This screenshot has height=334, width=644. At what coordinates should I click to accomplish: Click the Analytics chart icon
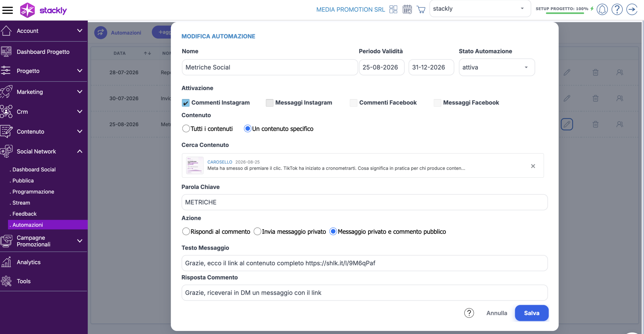[x=6, y=262]
